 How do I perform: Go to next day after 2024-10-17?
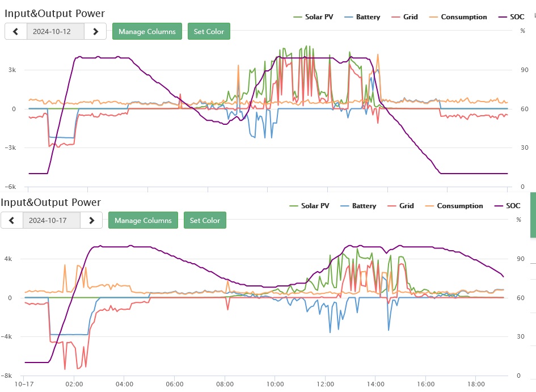pos(91,221)
